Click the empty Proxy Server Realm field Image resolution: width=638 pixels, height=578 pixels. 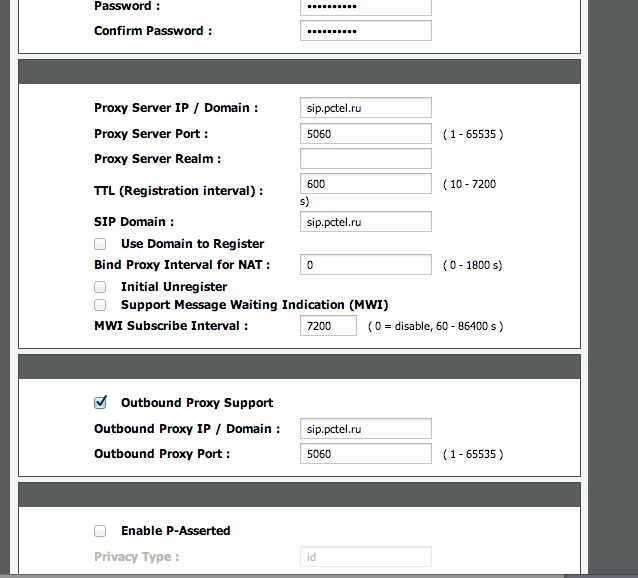365,159
